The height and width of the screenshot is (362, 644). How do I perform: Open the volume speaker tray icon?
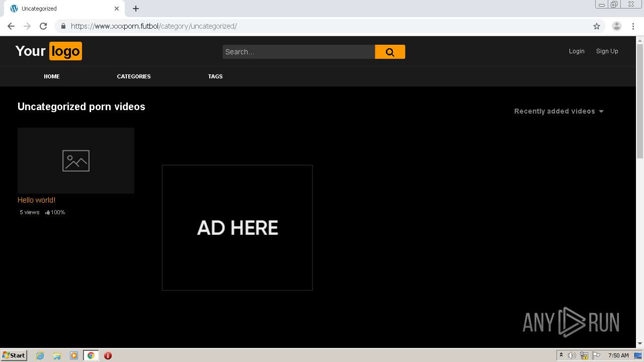click(x=572, y=355)
